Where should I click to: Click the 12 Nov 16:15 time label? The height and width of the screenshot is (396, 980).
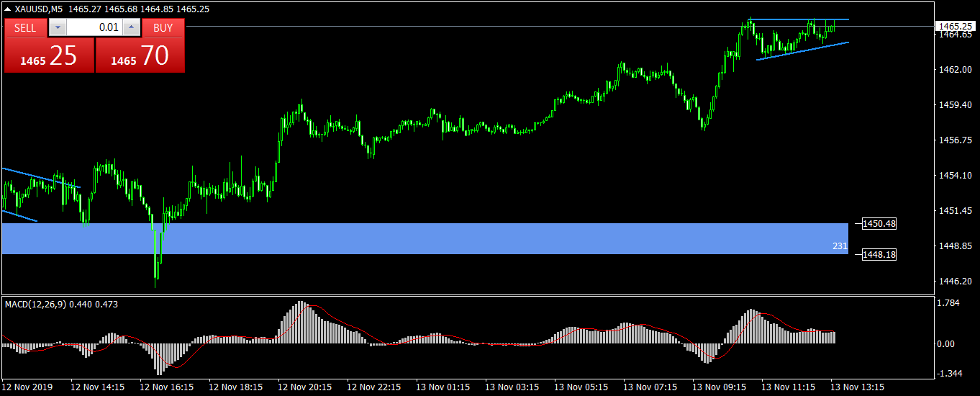(167, 387)
